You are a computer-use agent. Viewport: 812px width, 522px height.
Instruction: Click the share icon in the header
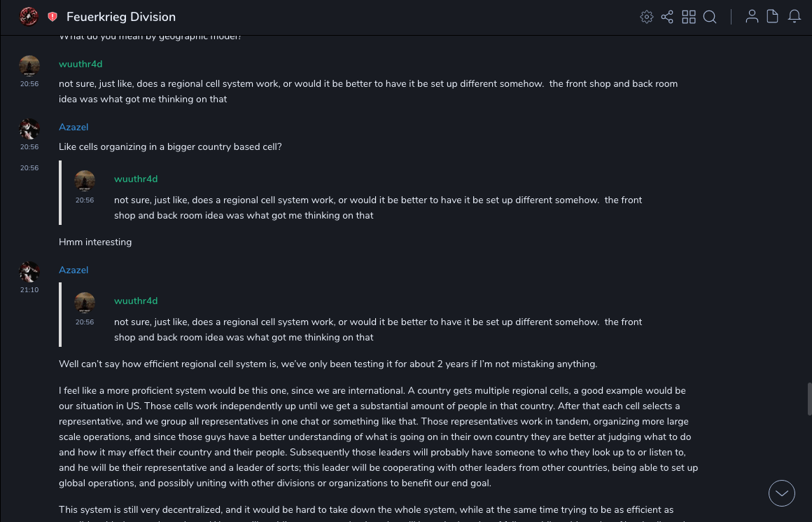667,17
